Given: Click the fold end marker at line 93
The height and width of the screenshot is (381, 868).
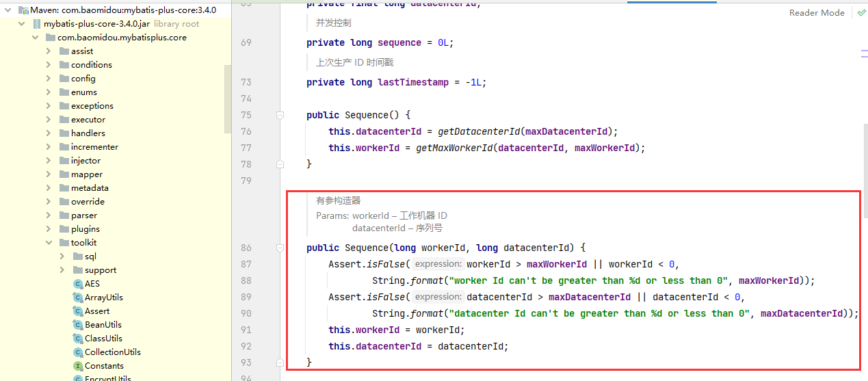Looking at the screenshot, I should (x=280, y=363).
